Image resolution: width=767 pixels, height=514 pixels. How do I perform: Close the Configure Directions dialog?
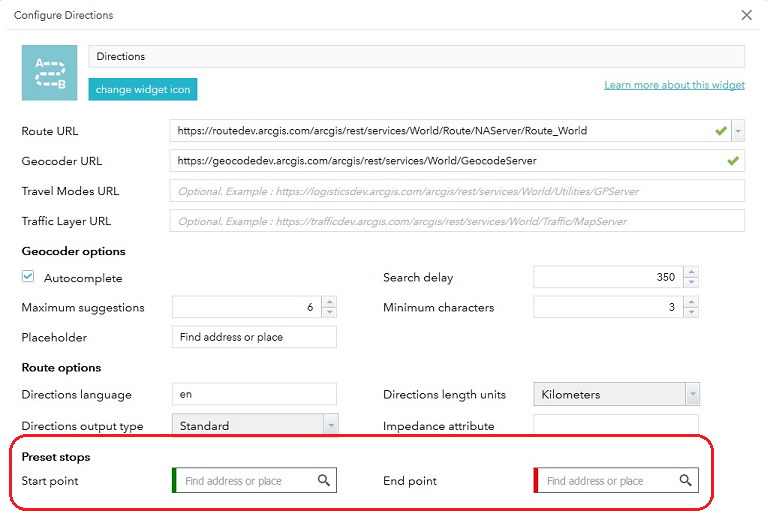click(746, 15)
